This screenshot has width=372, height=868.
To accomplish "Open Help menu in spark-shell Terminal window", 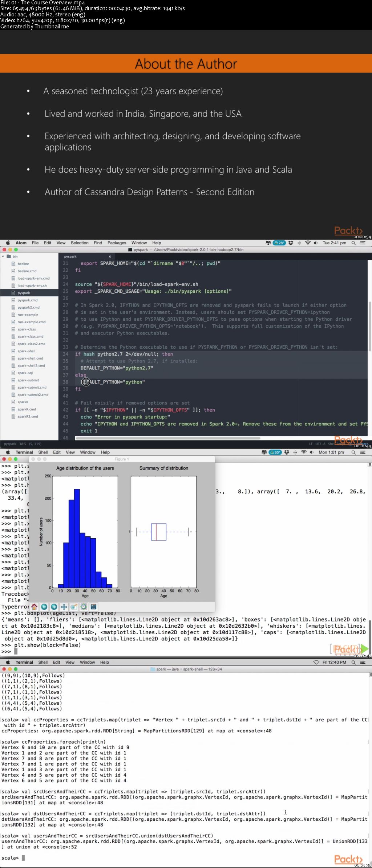I will [105, 662].
